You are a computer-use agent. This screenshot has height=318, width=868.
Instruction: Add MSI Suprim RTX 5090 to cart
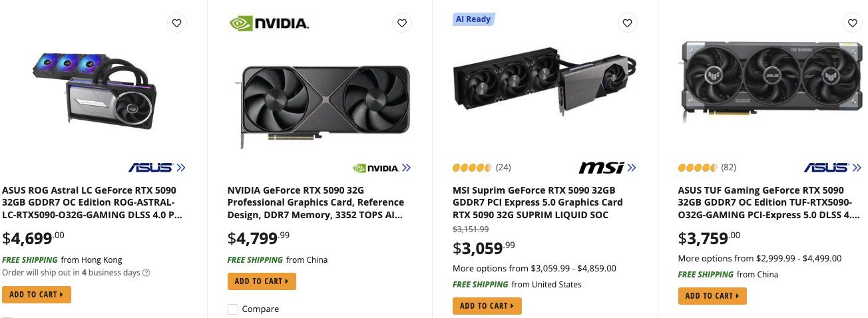[x=487, y=306]
